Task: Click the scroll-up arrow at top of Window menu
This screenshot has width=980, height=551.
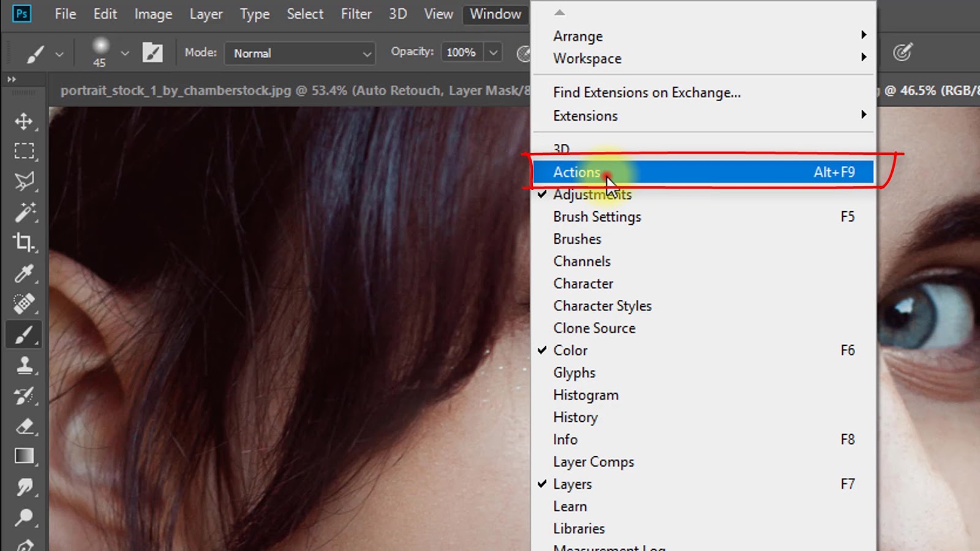Action: [560, 12]
